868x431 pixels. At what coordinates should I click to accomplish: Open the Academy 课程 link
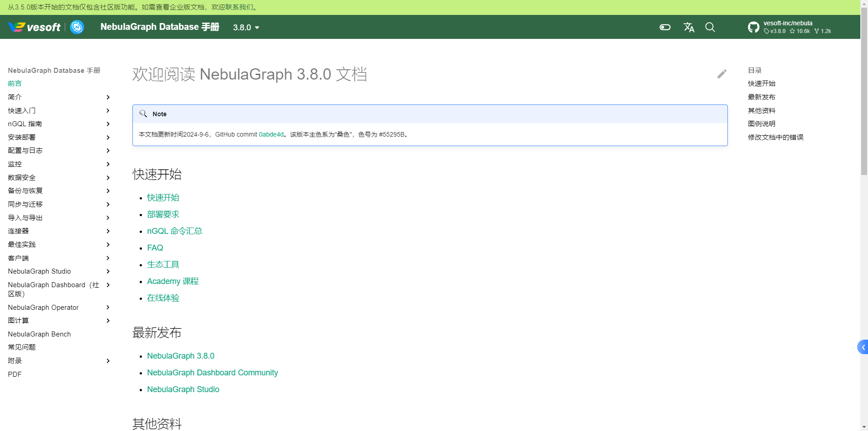click(173, 281)
